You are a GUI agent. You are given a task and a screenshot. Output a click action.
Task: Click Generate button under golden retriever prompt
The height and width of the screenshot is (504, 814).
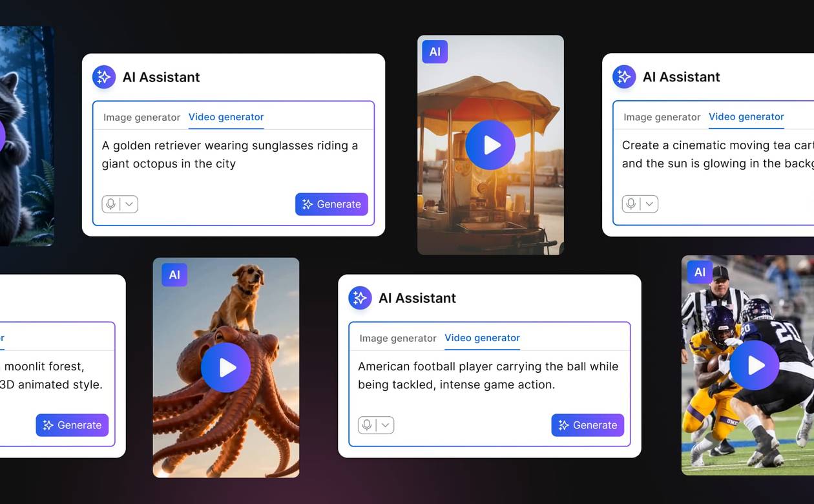coord(331,204)
